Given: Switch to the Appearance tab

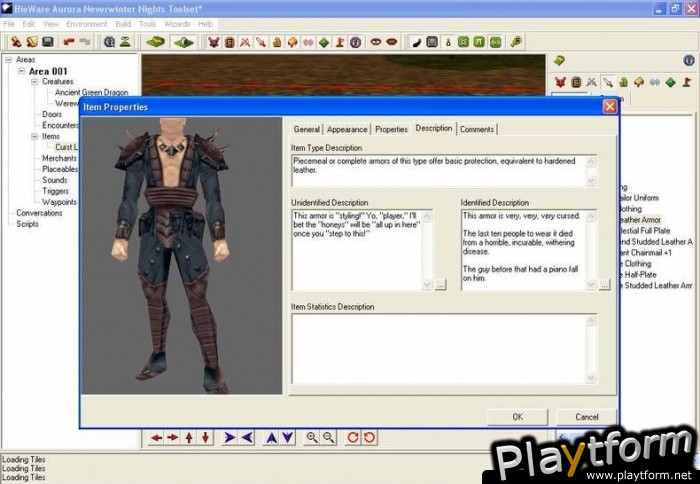Looking at the screenshot, I should click(347, 129).
